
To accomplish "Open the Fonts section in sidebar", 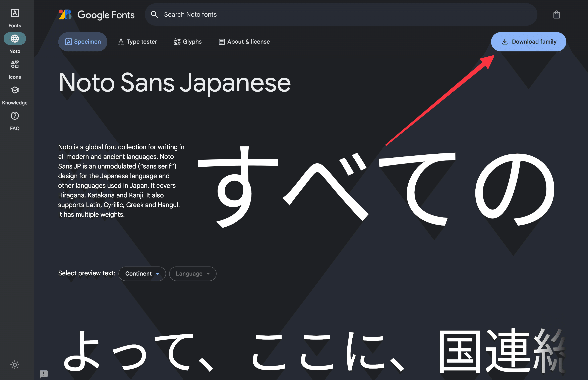I will pyautogui.click(x=14, y=18).
